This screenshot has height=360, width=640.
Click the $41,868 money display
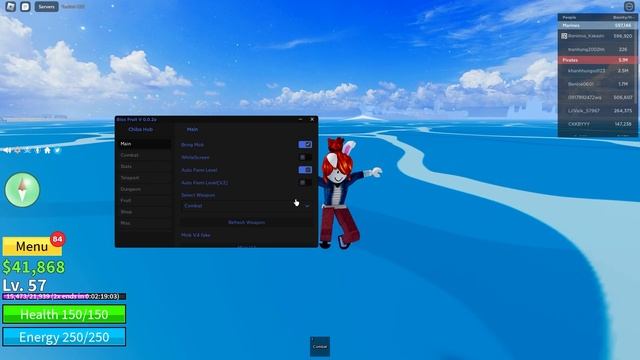(34, 267)
